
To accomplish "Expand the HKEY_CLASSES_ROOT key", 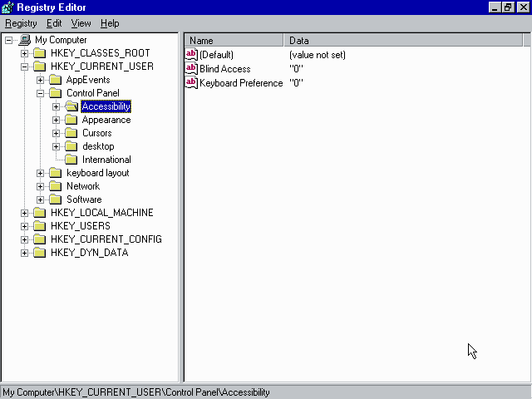I will (25, 53).
